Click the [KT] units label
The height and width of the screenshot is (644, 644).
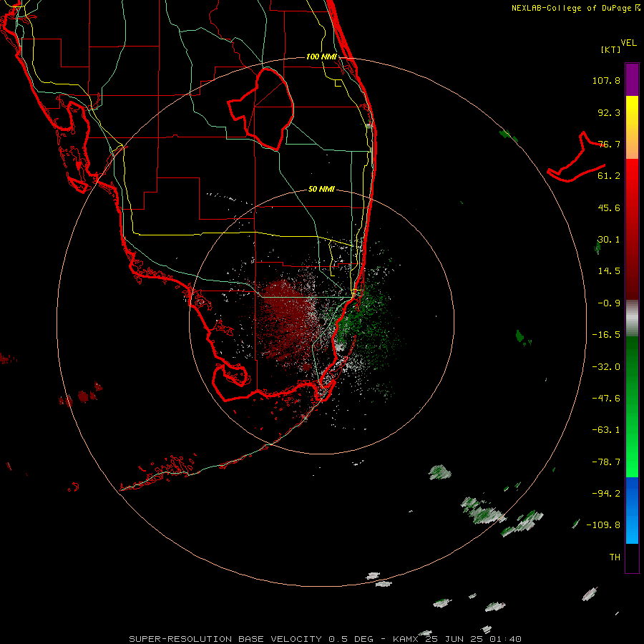611,49
